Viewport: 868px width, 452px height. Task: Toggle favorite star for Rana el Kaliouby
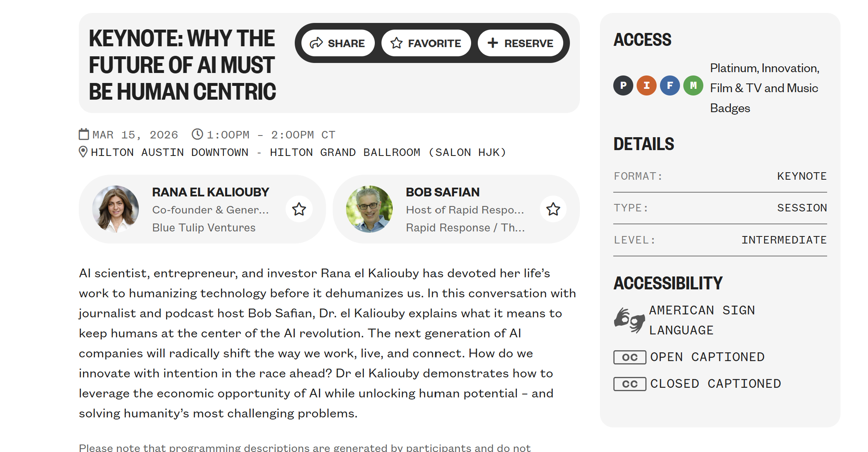coord(299,209)
